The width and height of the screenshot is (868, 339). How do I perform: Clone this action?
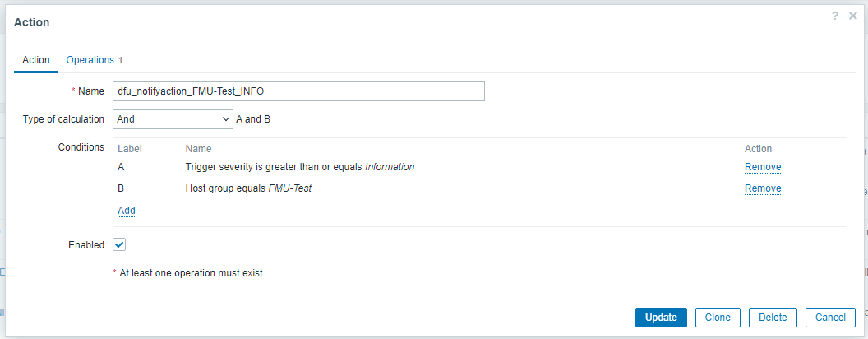click(718, 318)
